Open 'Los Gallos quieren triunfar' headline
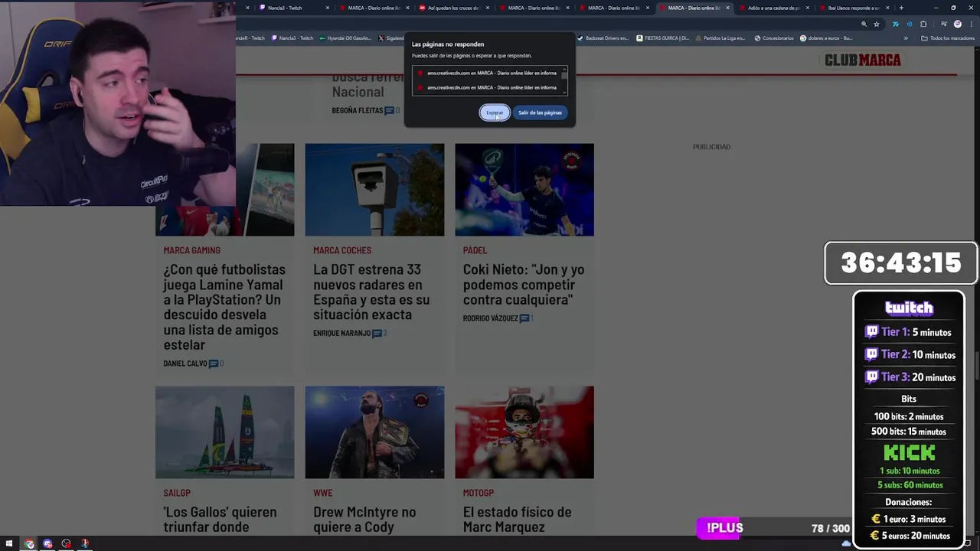Image resolution: width=980 pixels, height=551 pixels. click(x=220, y=519)
